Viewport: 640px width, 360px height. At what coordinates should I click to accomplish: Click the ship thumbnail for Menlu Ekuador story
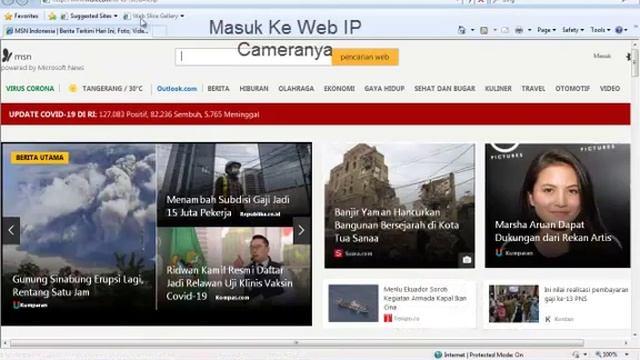[x=353, y=303]
